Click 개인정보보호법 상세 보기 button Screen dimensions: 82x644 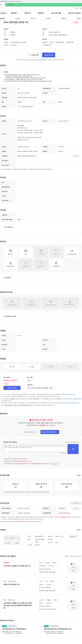[31, 432]
